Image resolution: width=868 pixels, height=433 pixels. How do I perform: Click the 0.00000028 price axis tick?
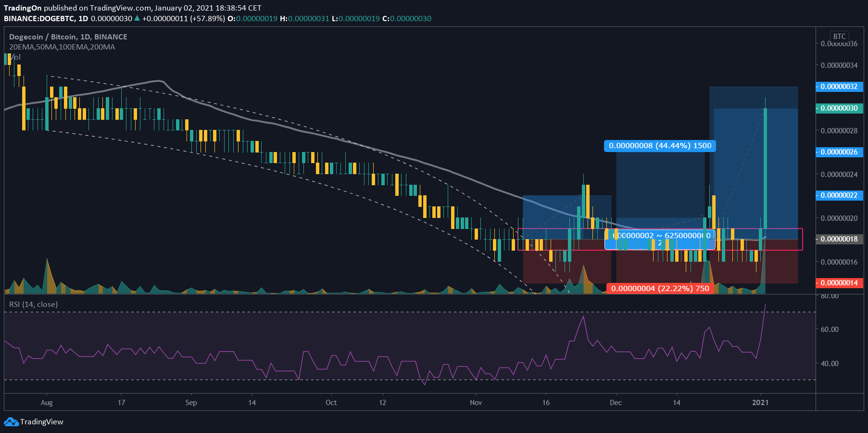pos(839,131)
